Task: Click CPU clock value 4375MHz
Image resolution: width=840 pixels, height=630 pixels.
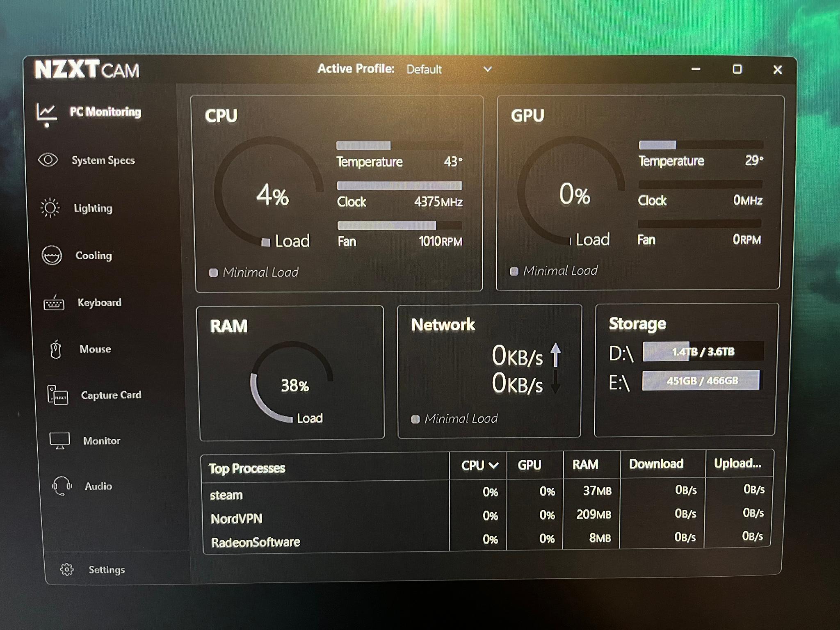Action: coord(438,202)
